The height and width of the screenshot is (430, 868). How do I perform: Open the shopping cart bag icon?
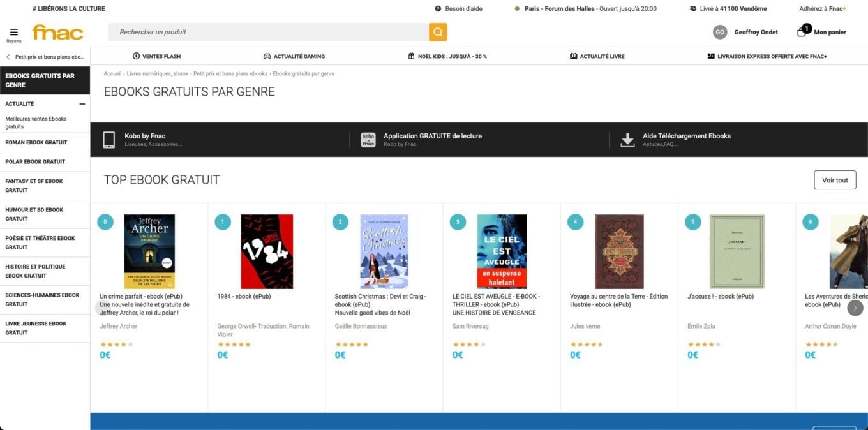click(x=802, y=32)
